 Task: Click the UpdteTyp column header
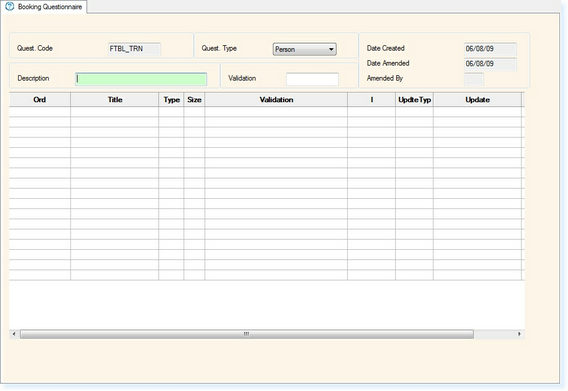point(414,100)
